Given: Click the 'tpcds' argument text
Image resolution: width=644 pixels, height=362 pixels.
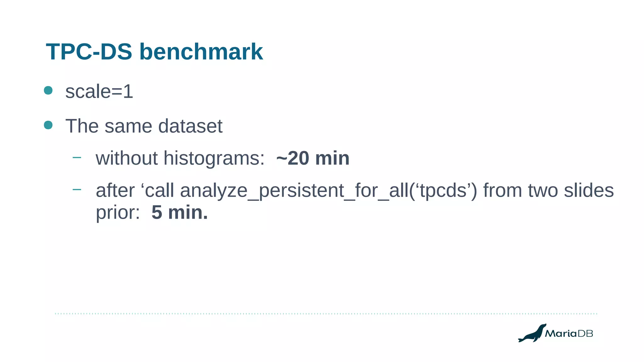Looking at the screenshot, I should coord(442,191).
